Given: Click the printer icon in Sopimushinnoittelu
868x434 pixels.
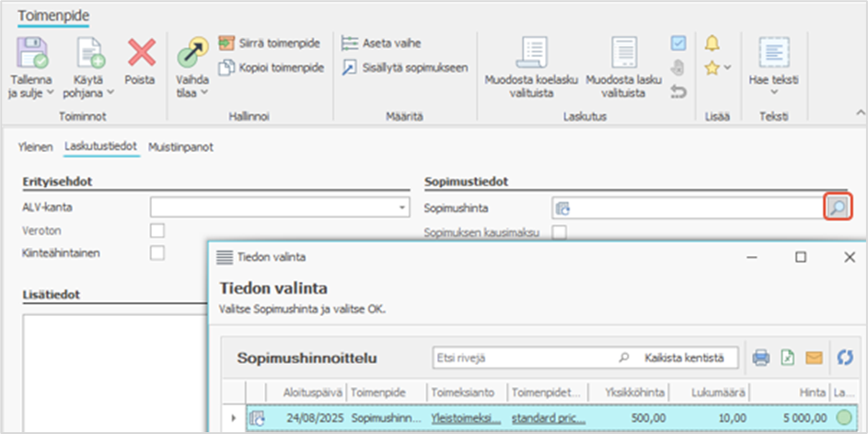Looking at the screenshot, I should click(761, 358).
